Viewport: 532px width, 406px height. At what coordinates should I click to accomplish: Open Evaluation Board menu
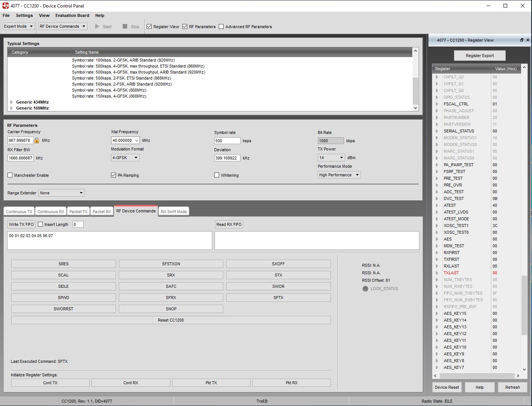[72, 15]
